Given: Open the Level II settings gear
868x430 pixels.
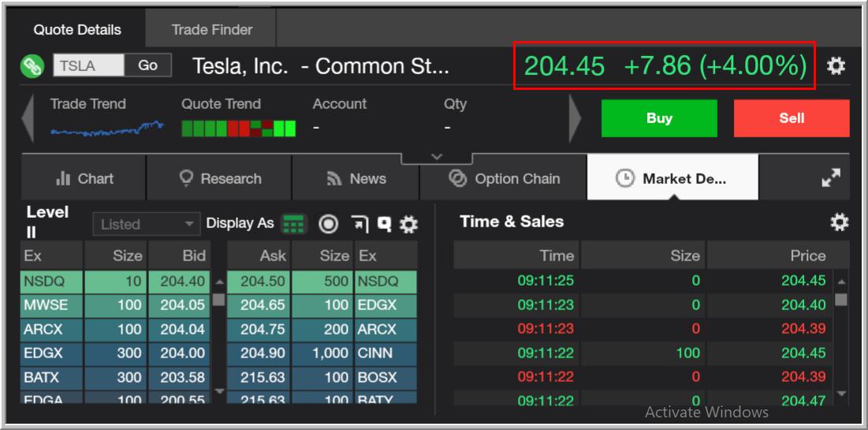Looking at the screenshot, I should click(x=408, y=224).
